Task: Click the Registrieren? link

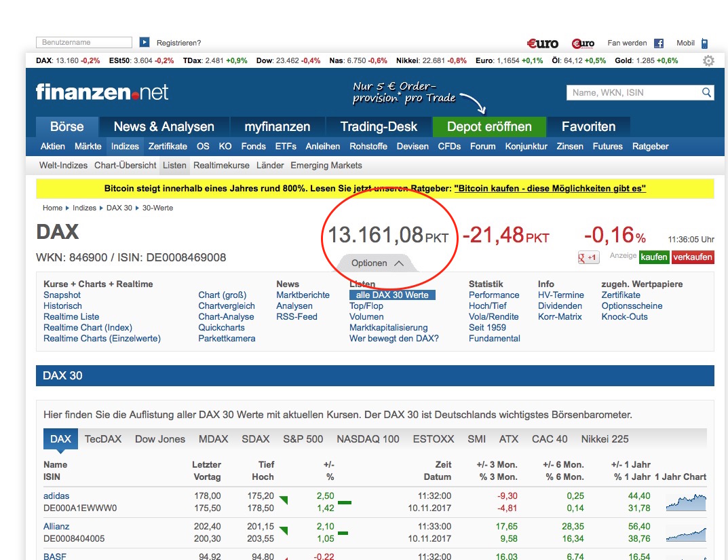Action: pyautogui.click(x=178, y=43)
